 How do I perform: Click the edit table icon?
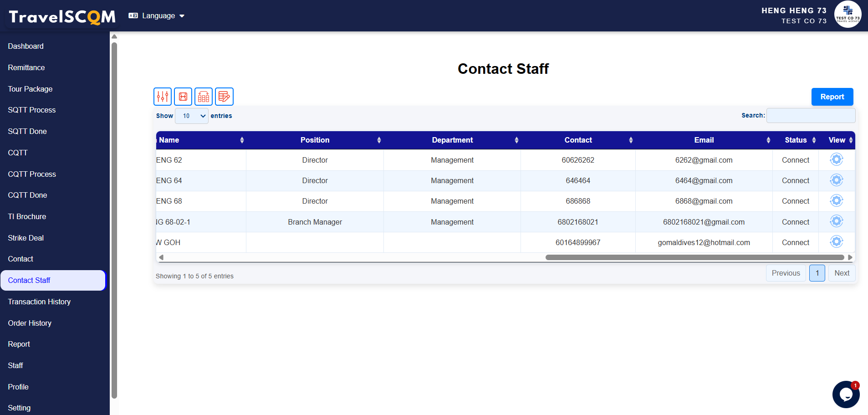click(224, 97)
